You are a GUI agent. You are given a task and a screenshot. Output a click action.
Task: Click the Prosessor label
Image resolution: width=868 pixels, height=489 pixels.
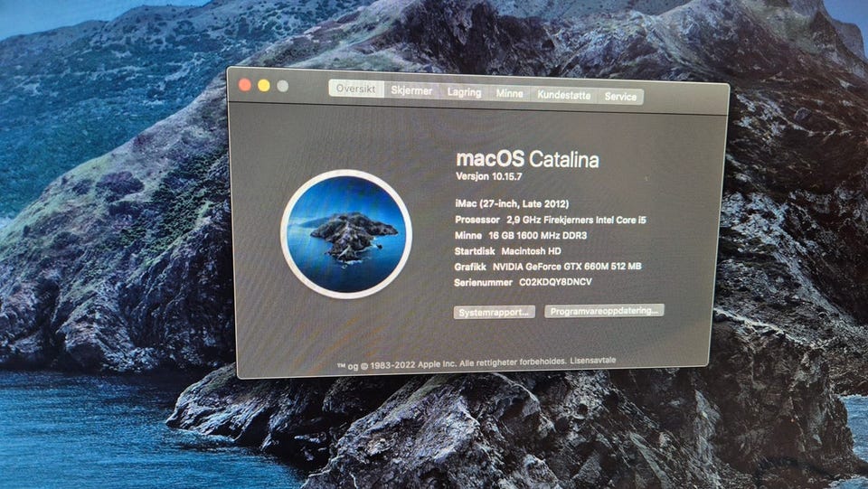point(477,220)
